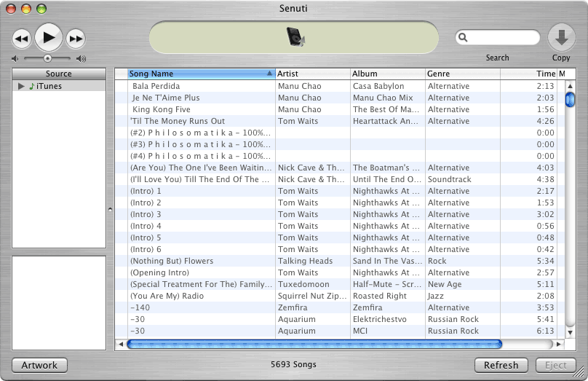The width and height of the screenshot is (588, 381).
Task: Click the '5693 Songs' status text
Action: (293, 364)
